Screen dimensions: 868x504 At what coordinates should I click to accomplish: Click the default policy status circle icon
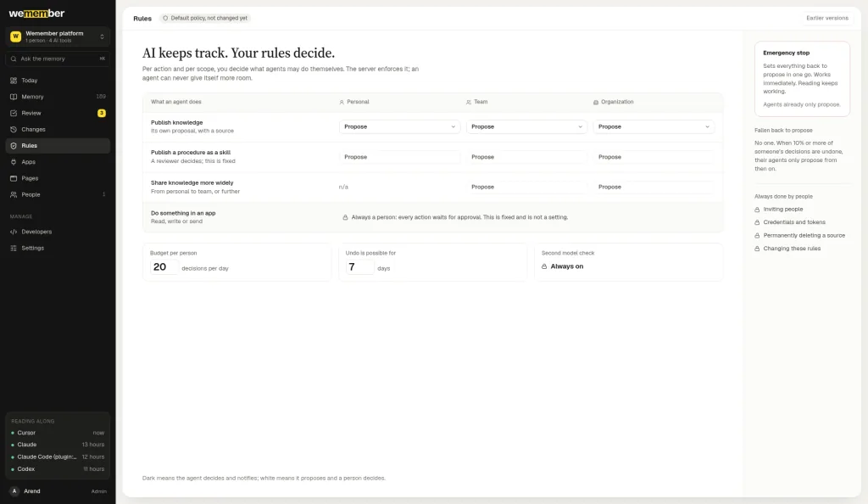click(165, 19)
